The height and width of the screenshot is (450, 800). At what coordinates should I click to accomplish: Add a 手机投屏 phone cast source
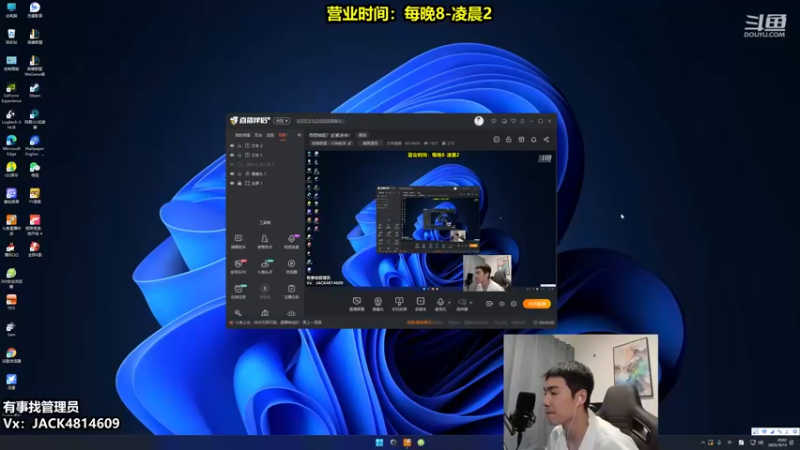coord(399,304)
